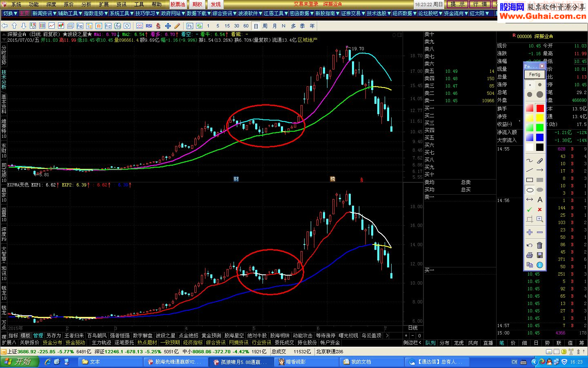The height and width of the screenshot is (368, 588).
Task: Select the hollow rectangle drawing tool
Action: tap(530, 180)
